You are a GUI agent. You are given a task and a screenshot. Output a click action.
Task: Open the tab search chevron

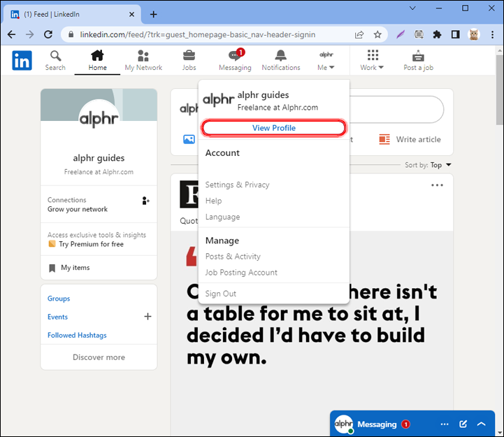412,8
